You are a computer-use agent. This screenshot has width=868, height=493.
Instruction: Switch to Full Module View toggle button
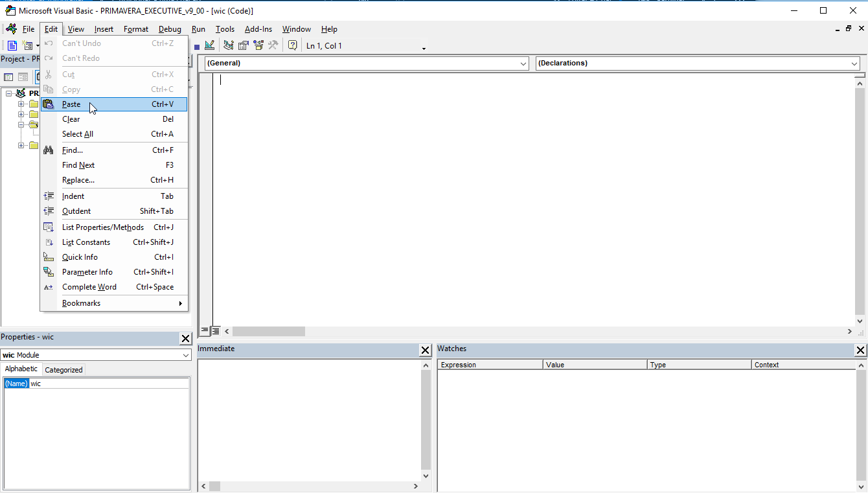click(216, 331)
